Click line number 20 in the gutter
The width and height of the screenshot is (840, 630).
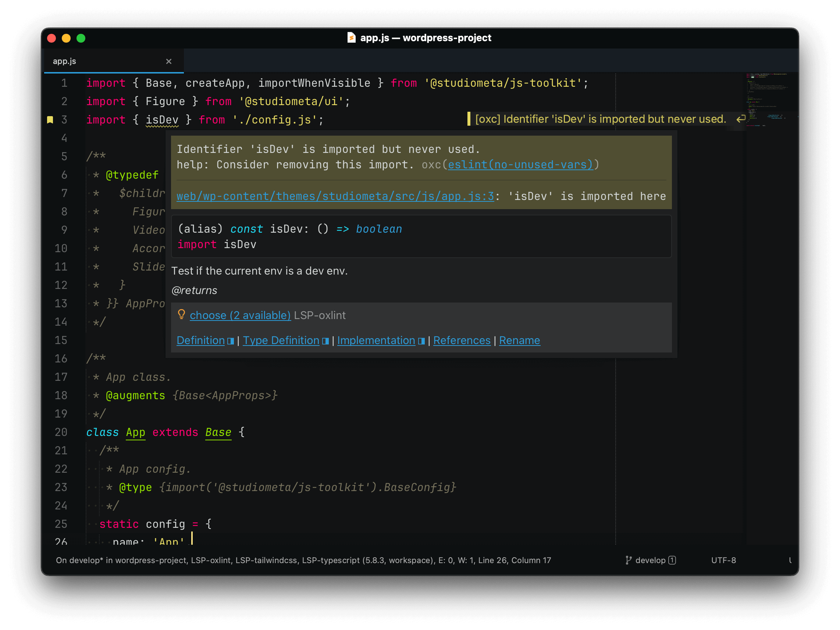pyautogui.click(x=61, y=432)
